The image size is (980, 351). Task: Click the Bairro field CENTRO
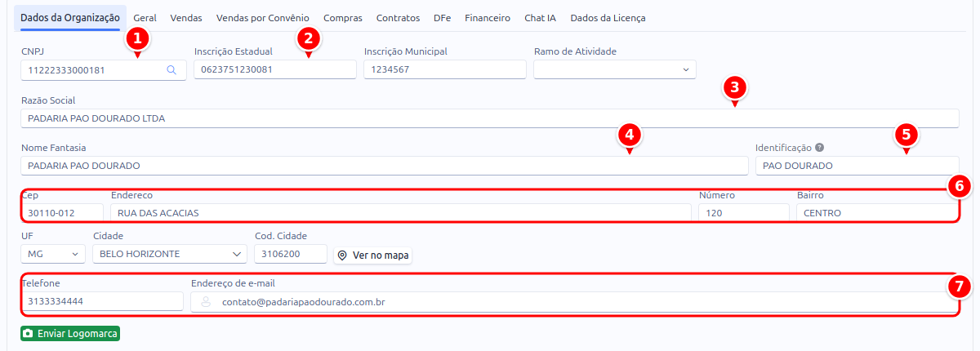[x=877, y=213]
